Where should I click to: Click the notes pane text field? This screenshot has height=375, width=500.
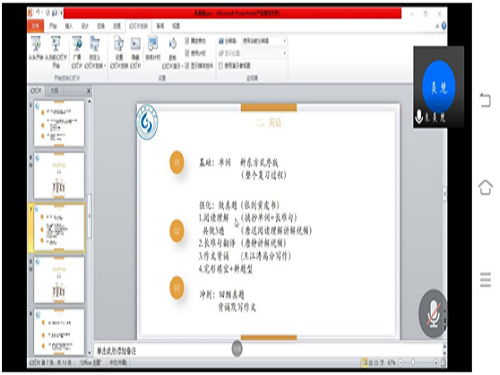pyautogui.click(x=268, y=350)
